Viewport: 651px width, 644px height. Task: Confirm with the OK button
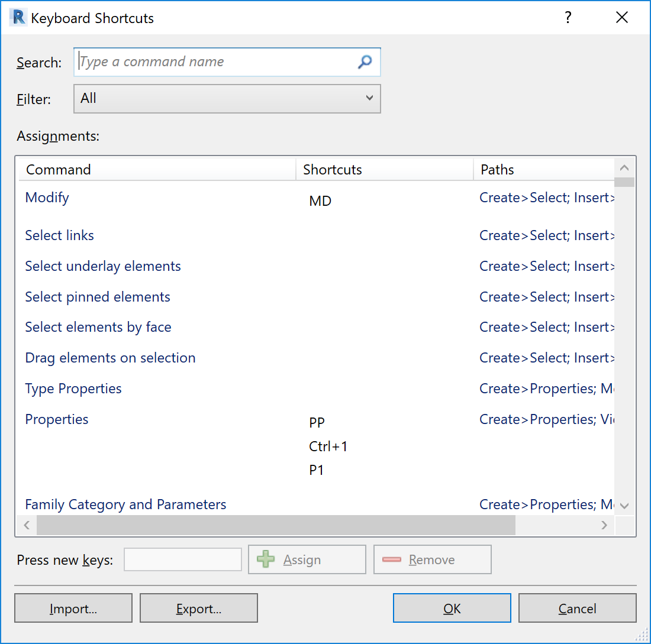[x=452, y=608]
